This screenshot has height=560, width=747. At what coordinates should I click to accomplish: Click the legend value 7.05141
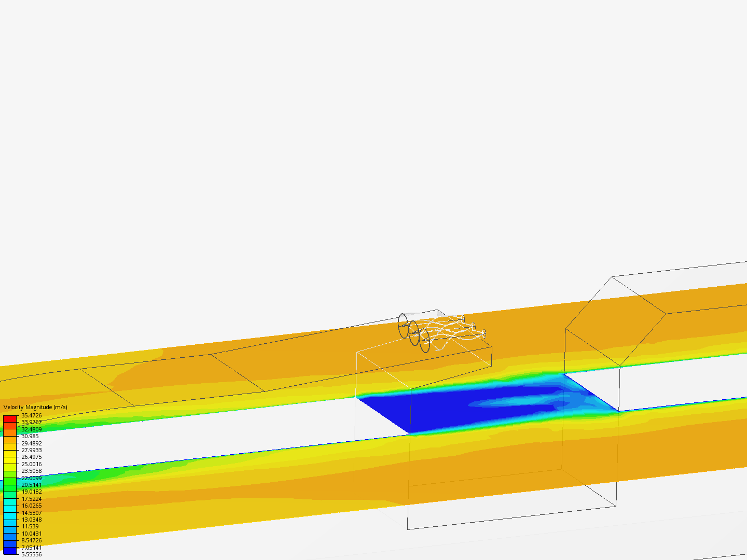tap(32, 548)
